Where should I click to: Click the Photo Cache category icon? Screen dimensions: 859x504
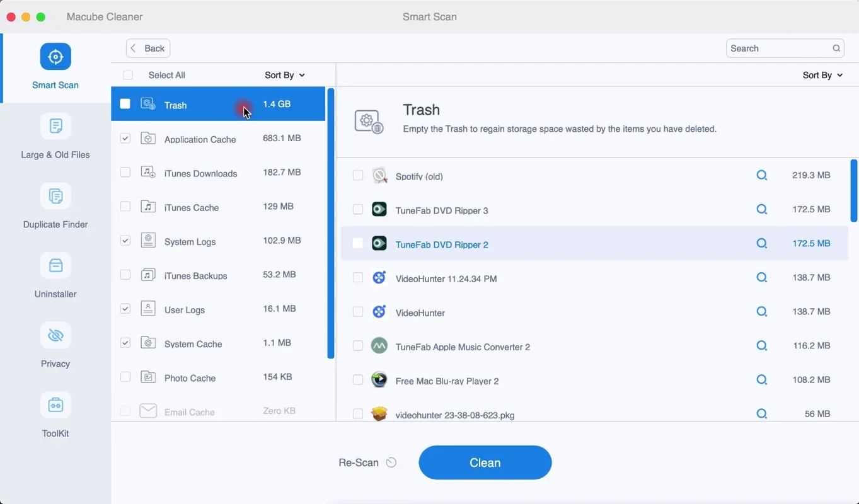(x=148, y=377)
